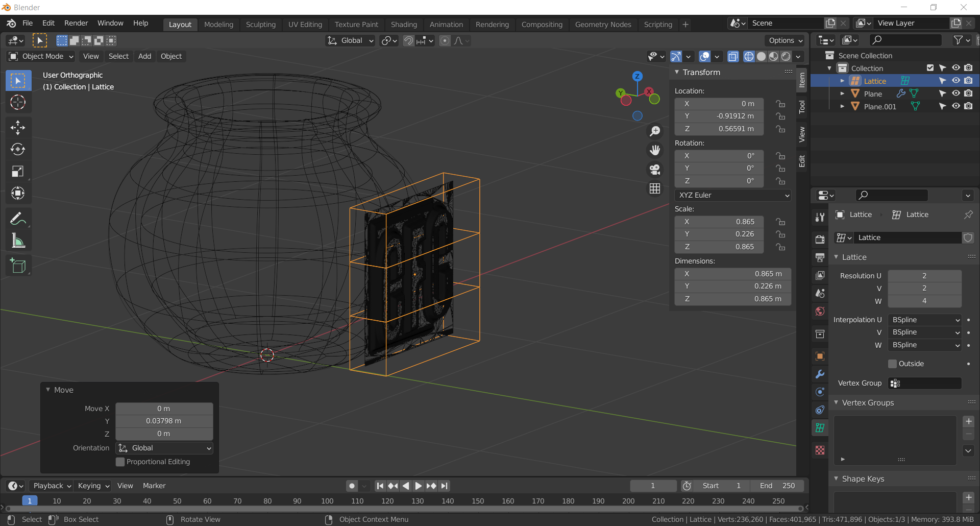Disable Lattice render camera toggle
This screenshot has width=980, height=526.
point(969,81)
